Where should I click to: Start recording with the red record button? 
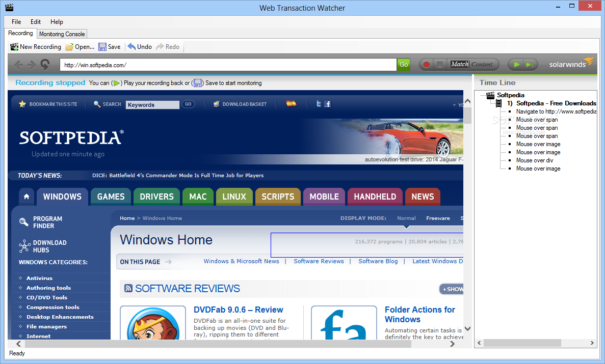427,64
